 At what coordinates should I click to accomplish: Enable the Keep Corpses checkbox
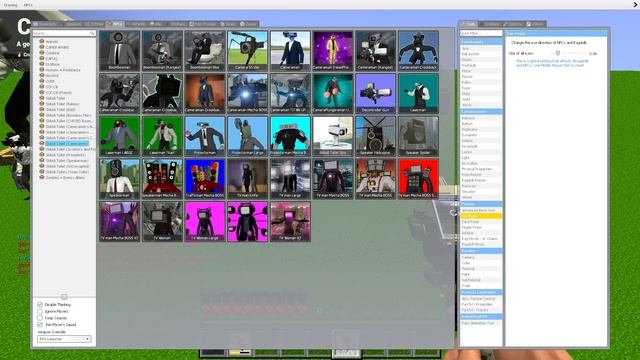point(40,318)
